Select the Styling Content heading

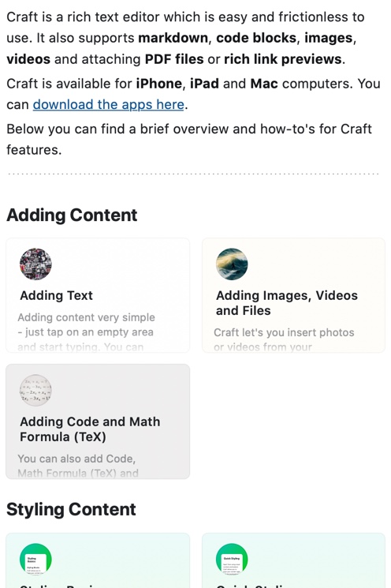pyautogui.click(x=71, y=510)
